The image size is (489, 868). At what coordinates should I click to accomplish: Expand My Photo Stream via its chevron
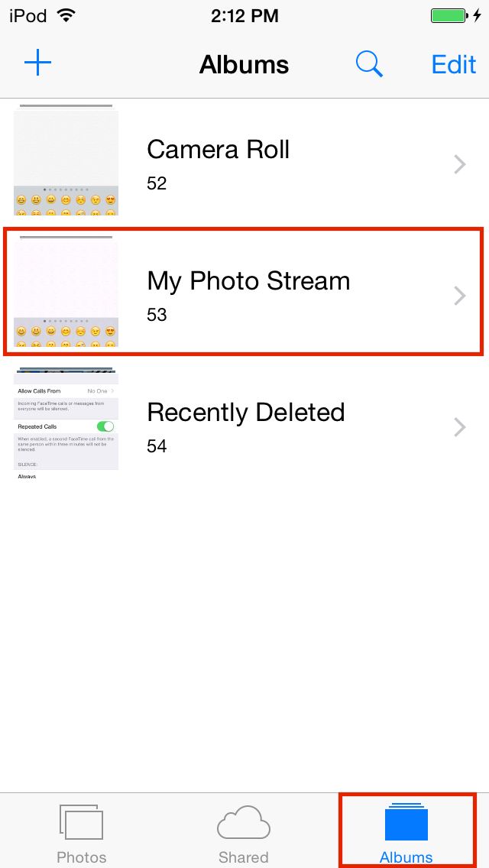coord(460,296)
